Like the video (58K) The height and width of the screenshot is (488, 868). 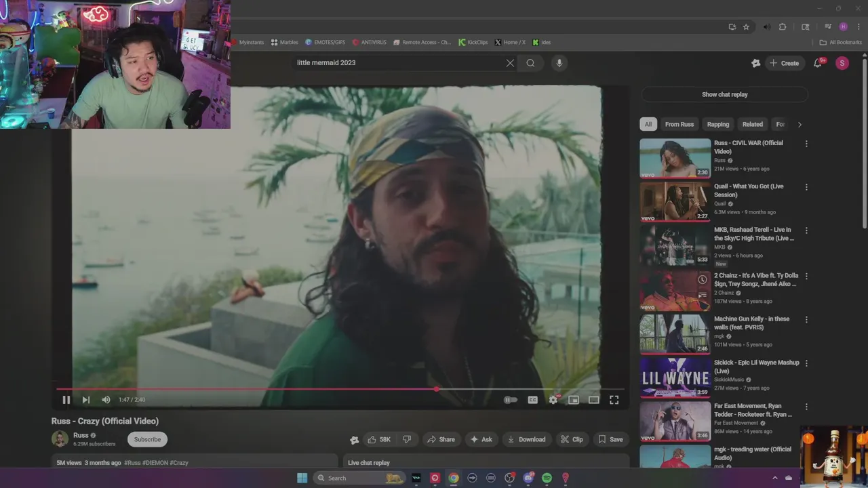point(379,439)
